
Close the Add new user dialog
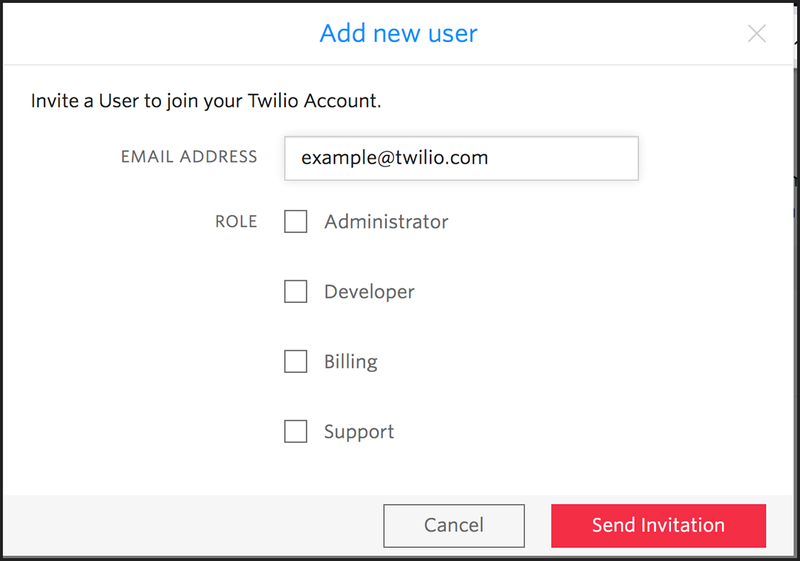757,34
